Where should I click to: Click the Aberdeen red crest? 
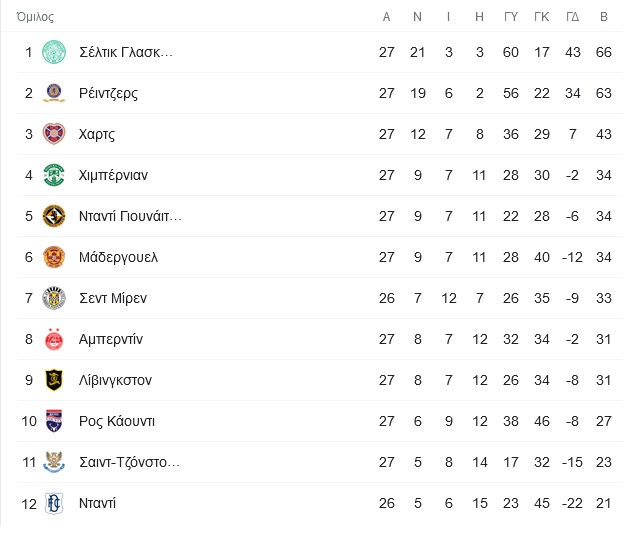pyautogui.click(x=54, y=339)
